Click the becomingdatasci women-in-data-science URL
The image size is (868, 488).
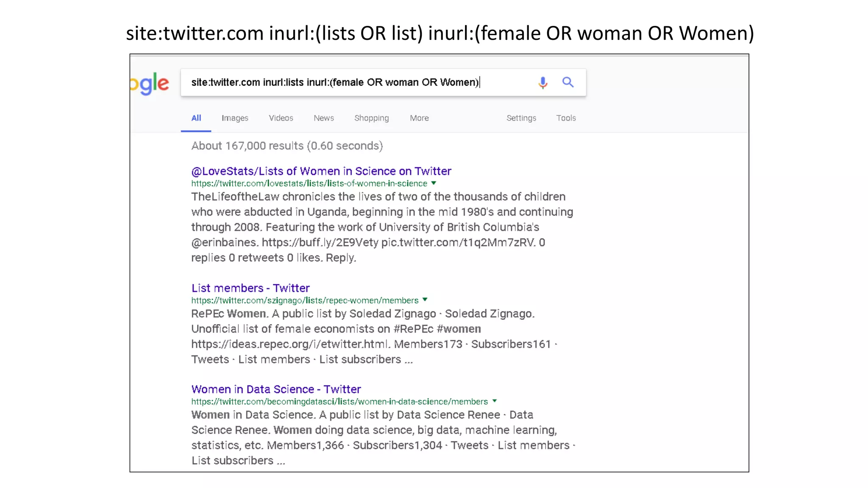pyautogui.click(x=339, y=402)
